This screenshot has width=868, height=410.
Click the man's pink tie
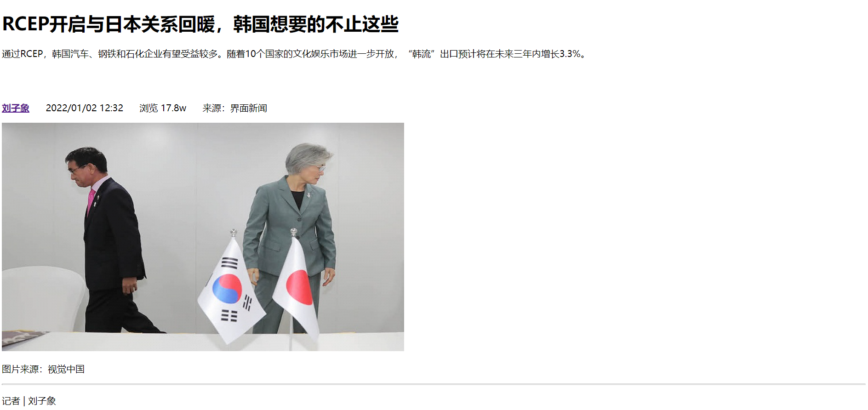(91, 201)
